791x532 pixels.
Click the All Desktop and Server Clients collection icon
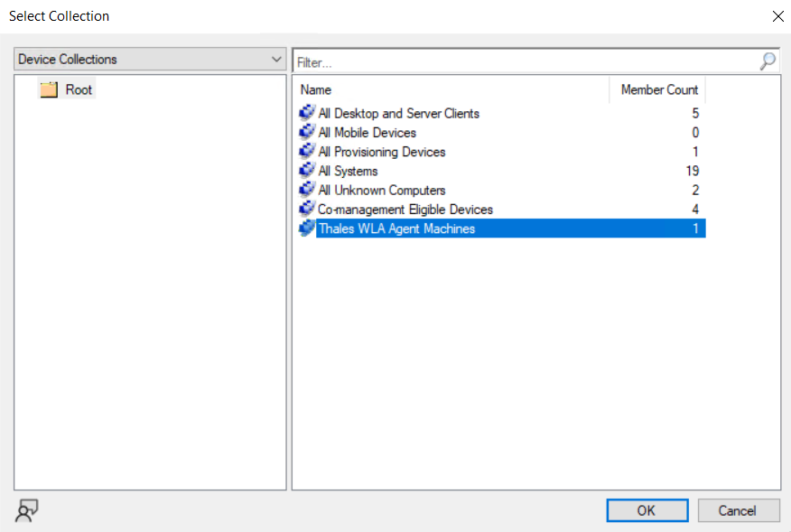tap(307, 113)
